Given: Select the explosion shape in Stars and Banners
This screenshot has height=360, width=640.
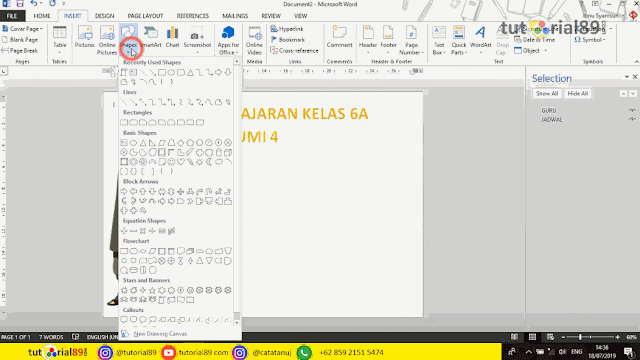Looking at the screenshot, I should tap(124, 290).
